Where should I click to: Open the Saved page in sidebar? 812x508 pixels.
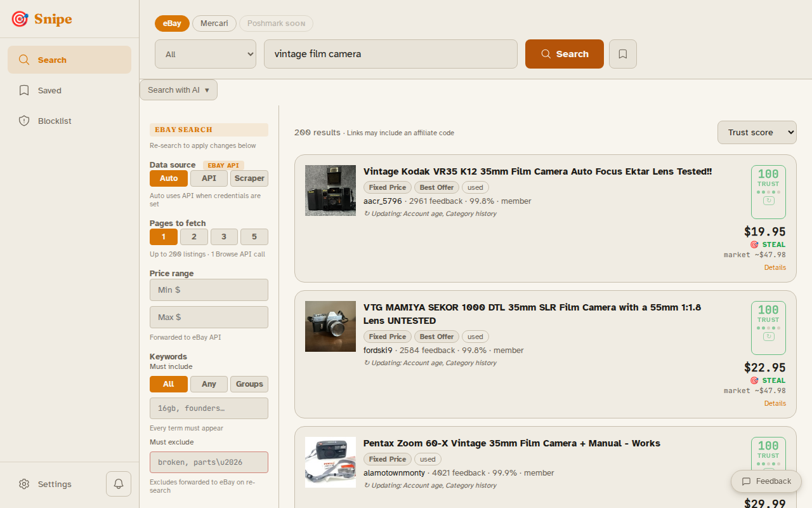tap(70, 90)
